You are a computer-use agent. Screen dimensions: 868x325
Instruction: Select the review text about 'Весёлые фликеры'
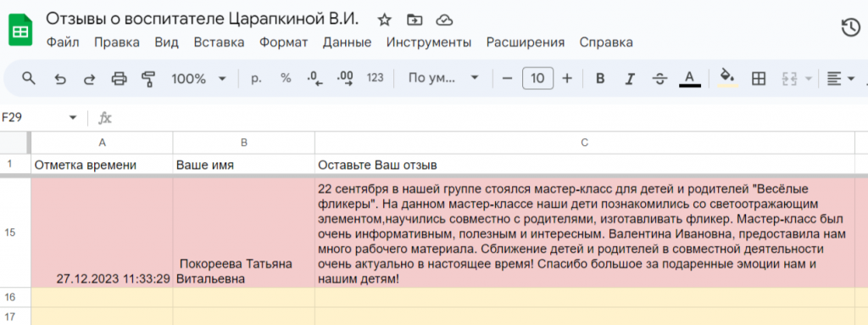[585, 233]
